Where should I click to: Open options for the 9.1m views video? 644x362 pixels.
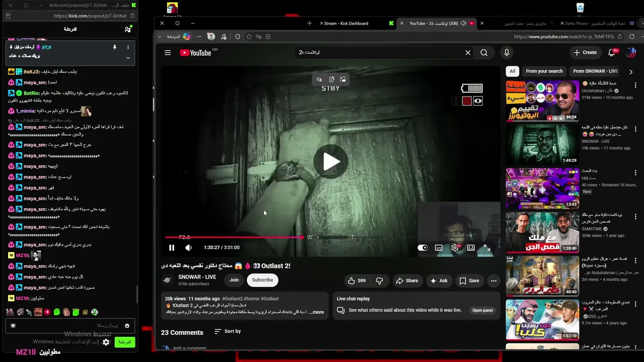click(635, 304)
